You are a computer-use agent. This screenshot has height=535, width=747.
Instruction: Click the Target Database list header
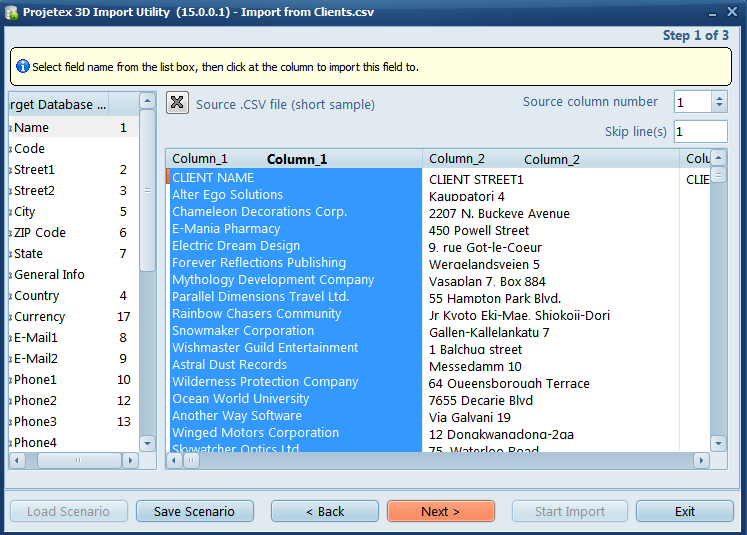(x=59, y=104)
